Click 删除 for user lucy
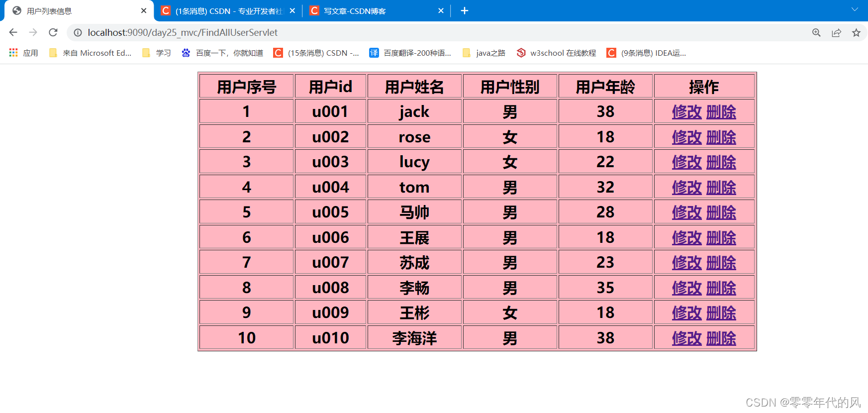The width and height of the screenshot is (868, 413). pyautogui.click(x=721, y=162)
